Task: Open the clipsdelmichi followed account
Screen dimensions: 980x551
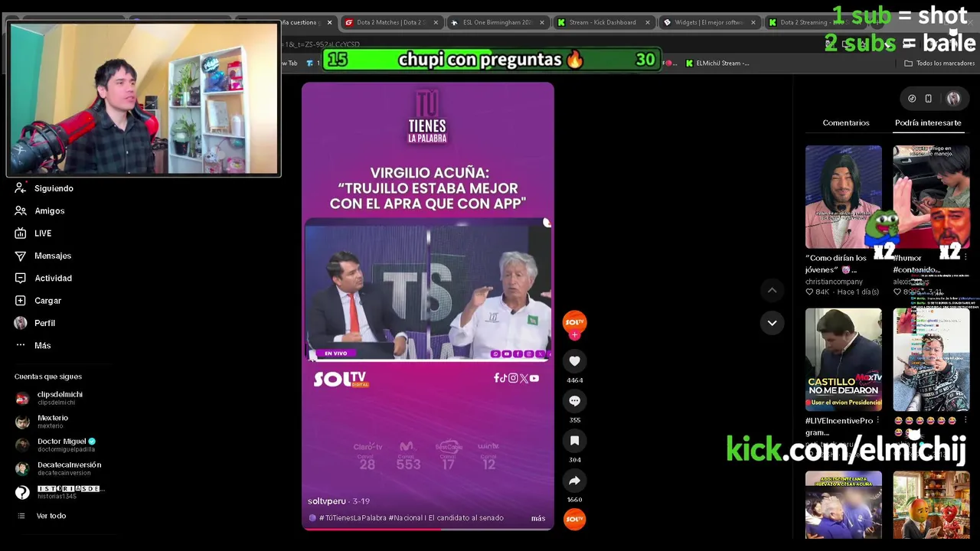Action: pyautogui.click(x=49, y=398)
